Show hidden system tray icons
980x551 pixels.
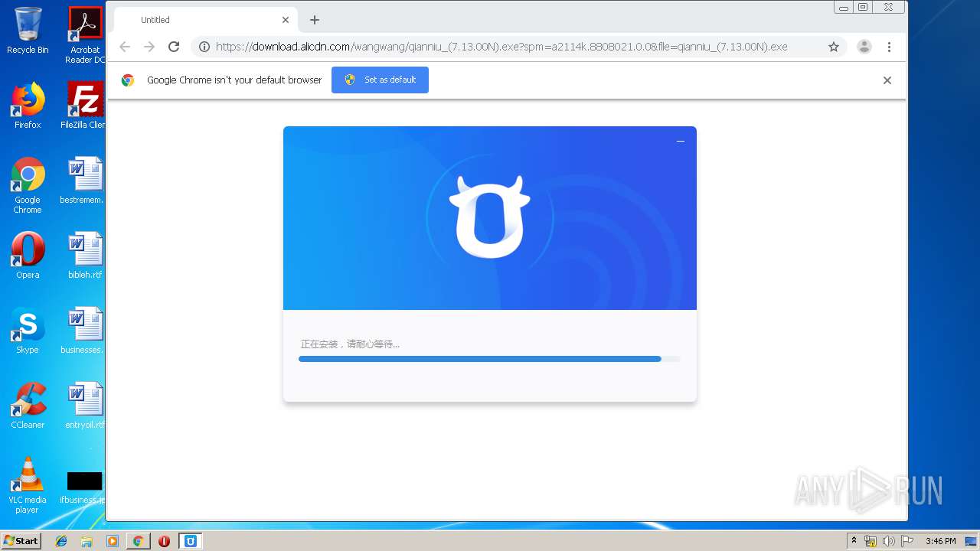pyautogui.click(x=854, y=541)
